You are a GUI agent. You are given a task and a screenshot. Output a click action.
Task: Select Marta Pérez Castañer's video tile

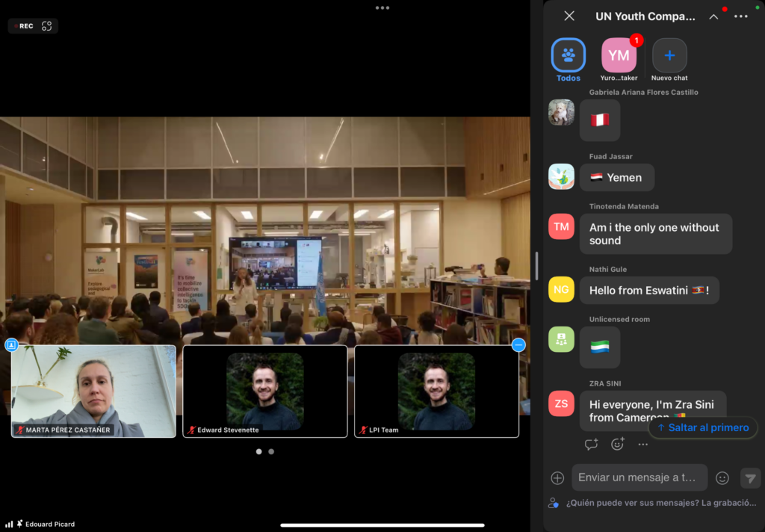pyautogui.click(x=93, y=391)
